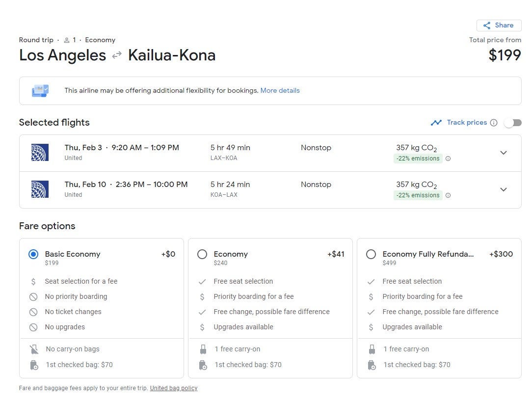Select the Basic Economy fare option
The height and width of the screenshot is (399, 532).
coord(33,254)
